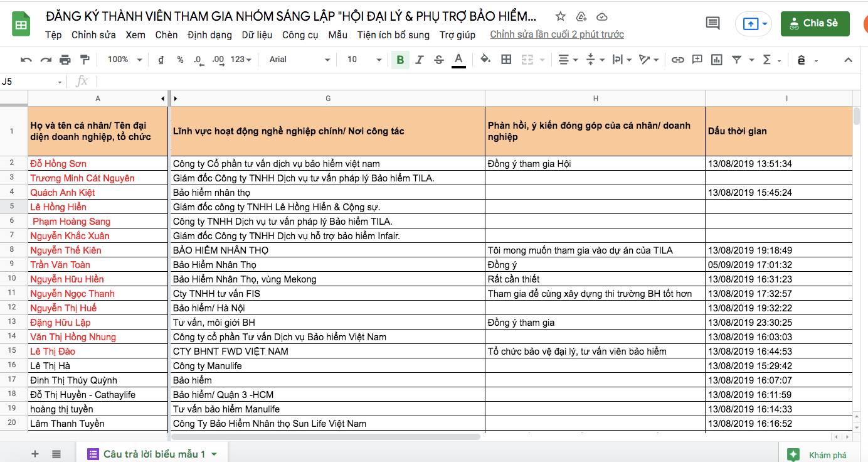Open sheet tab options arrow
This screenshot has height=462, width=868.
(214, 454)
